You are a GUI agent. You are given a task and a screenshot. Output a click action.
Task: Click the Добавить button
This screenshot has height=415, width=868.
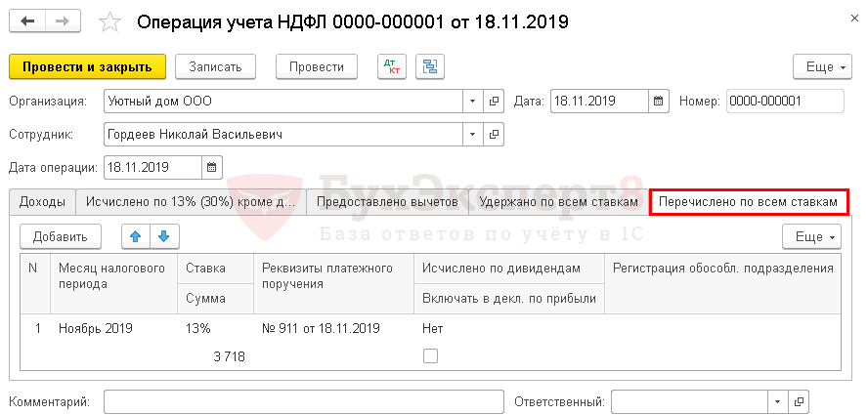point(60,236)
